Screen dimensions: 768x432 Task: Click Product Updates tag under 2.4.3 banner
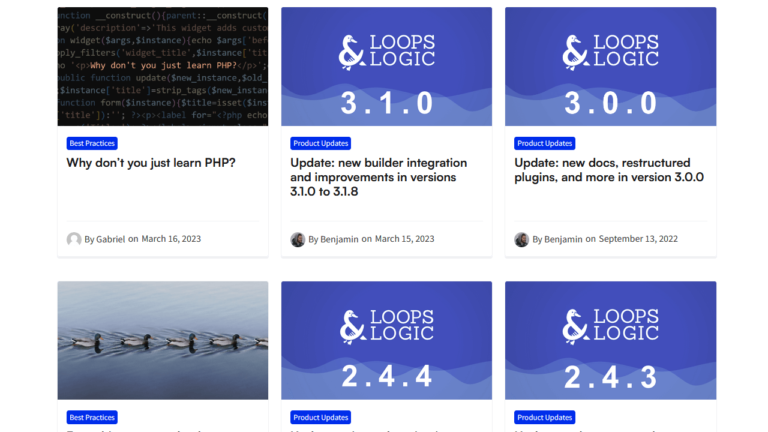click(x=545, y=417)
